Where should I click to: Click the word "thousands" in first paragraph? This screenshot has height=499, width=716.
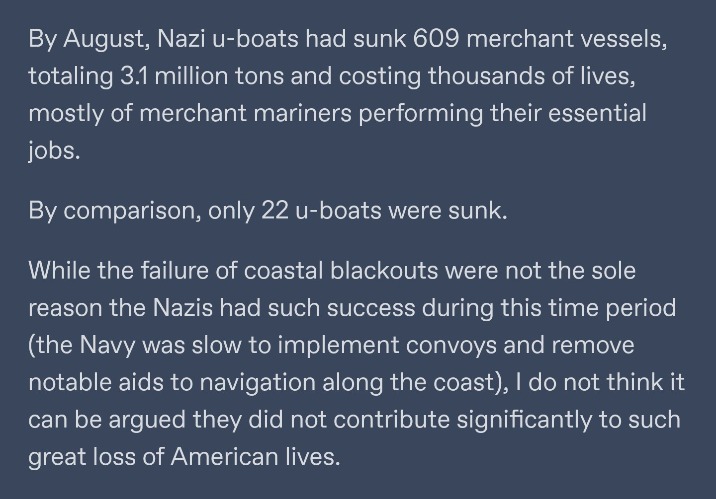(486, 76)
